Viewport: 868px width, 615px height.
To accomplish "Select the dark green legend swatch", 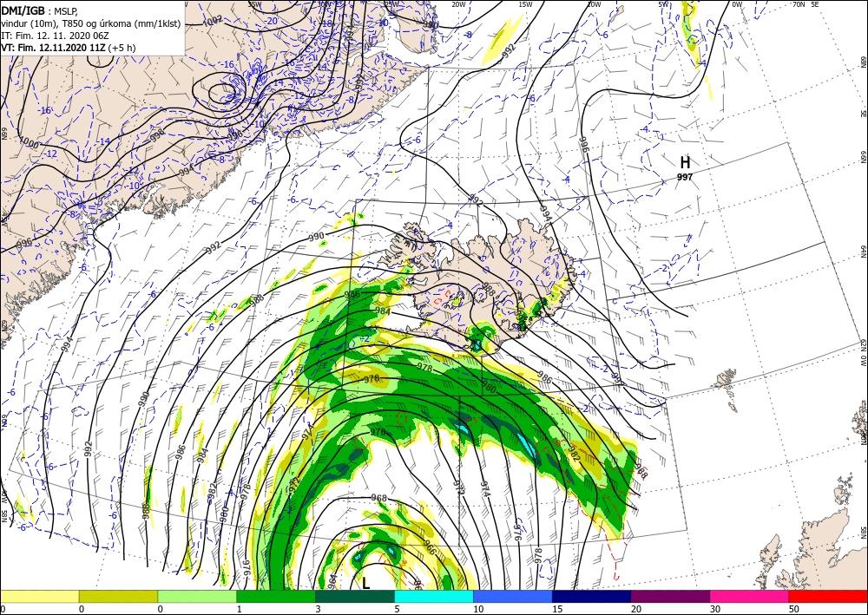I will click(x=355, y=596).
